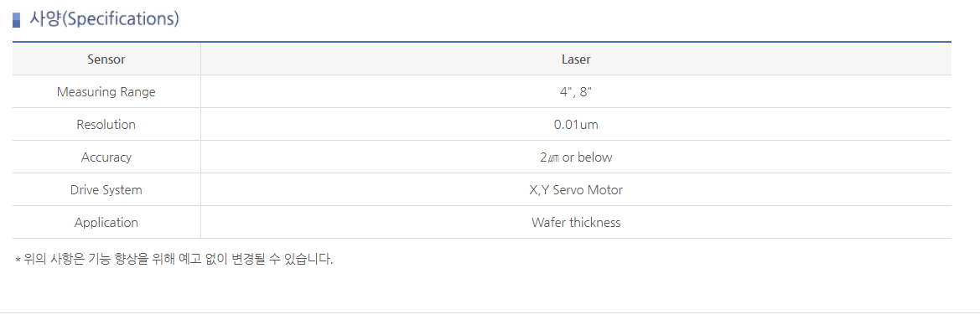The height and width of the screenshot is (325, 980).
Task: Click the Wafer thickness value
Action: [x=576, y=223]
